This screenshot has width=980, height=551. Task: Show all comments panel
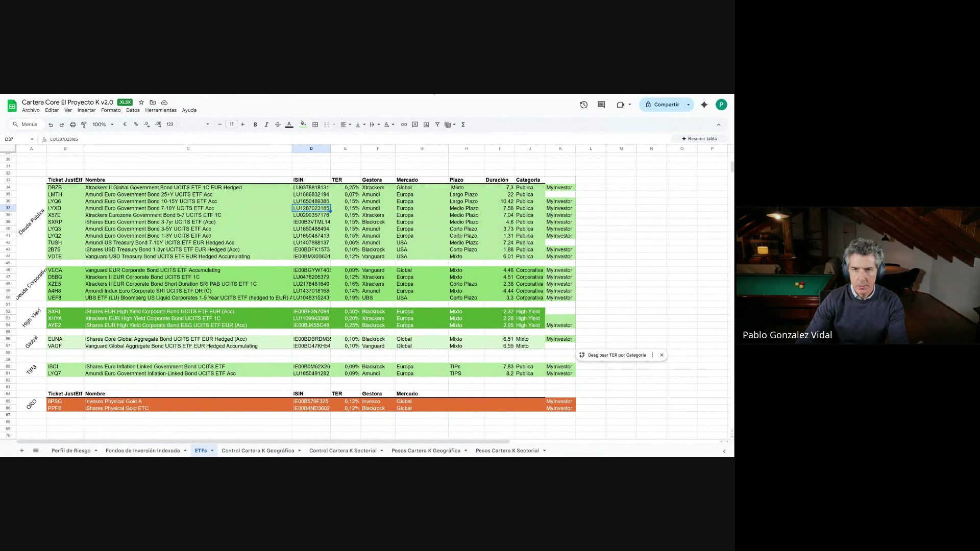click(x=601, y=105)
